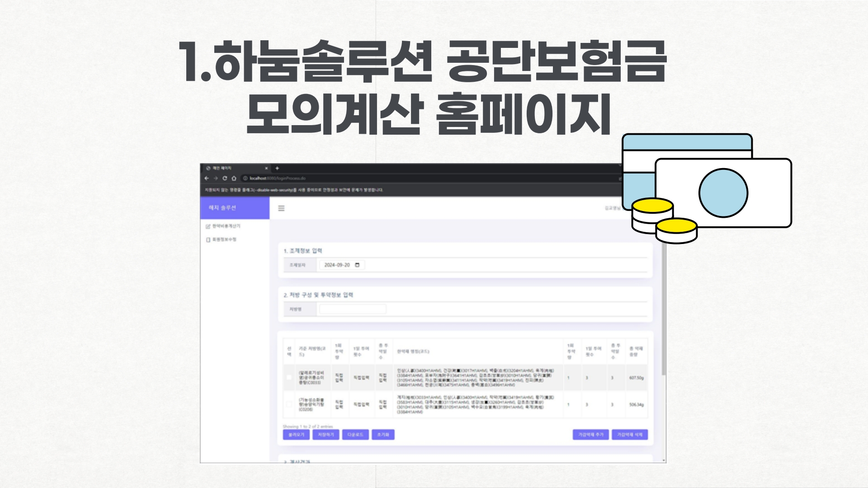The width and height of the screenshot is (868, 488).
Task: Click the 가감약재 추가 button
Action: coord(591,435)
